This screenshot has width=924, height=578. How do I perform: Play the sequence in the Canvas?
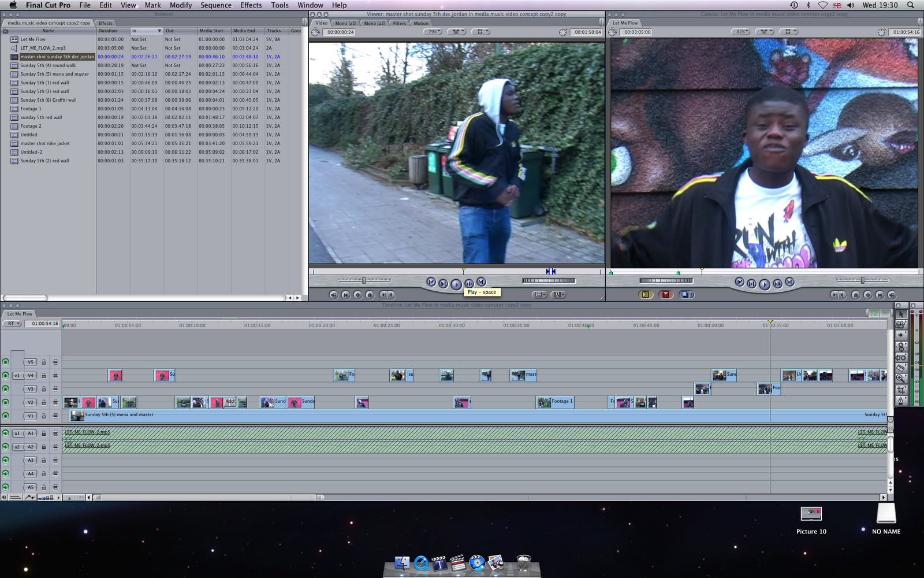pos(765,284)
